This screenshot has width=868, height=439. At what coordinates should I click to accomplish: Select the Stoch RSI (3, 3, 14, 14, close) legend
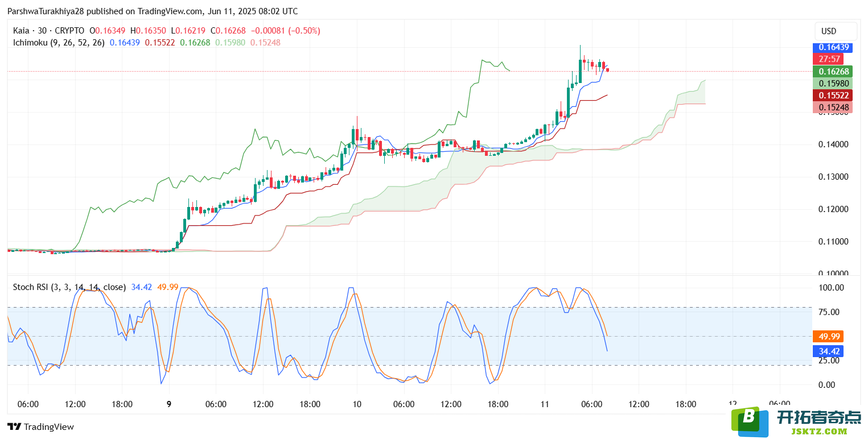point(69,287)
